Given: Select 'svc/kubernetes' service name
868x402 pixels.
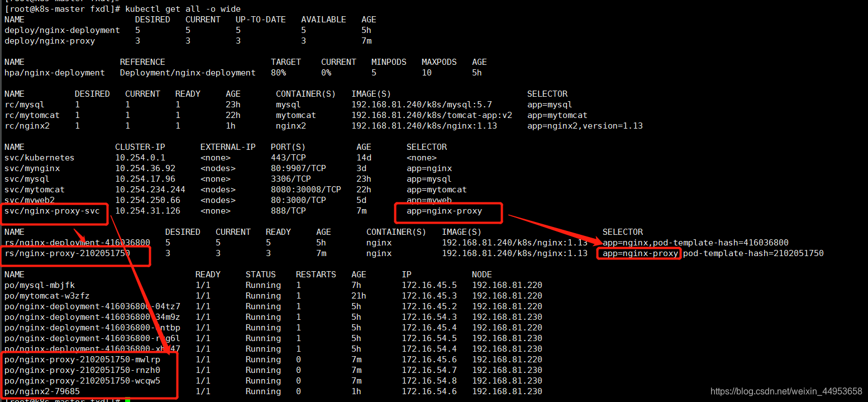Looking at the screenshot, I should coord(39,158).
